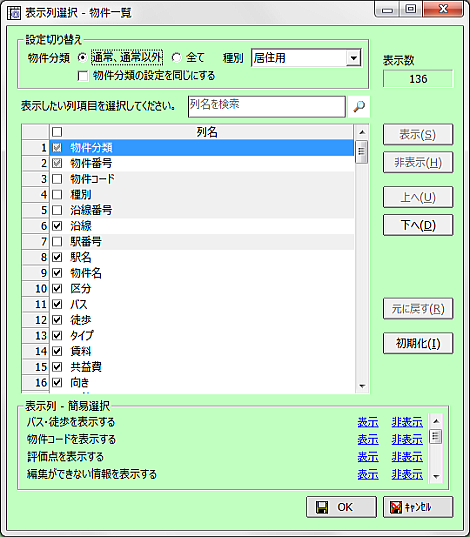The height and width of the screenshot is (537, 470).
Task: Uncheck the 沿線 column checkbox
Action: [57, 226]
